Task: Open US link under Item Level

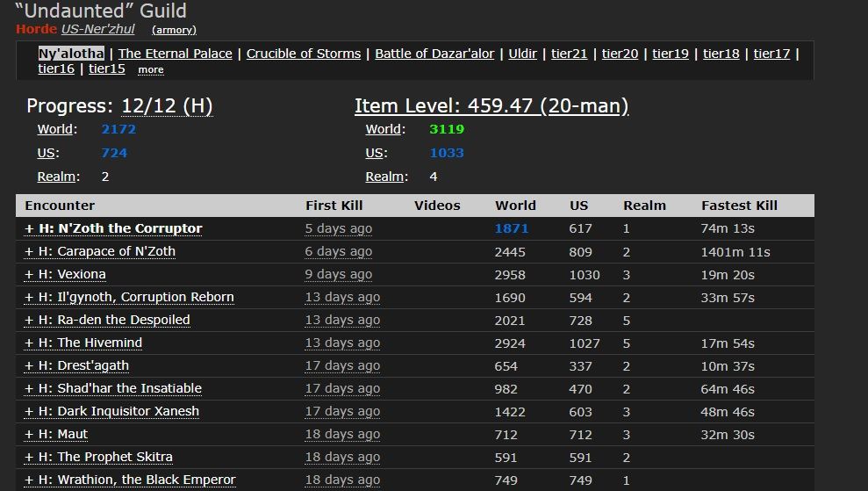Action: point(375,153)
